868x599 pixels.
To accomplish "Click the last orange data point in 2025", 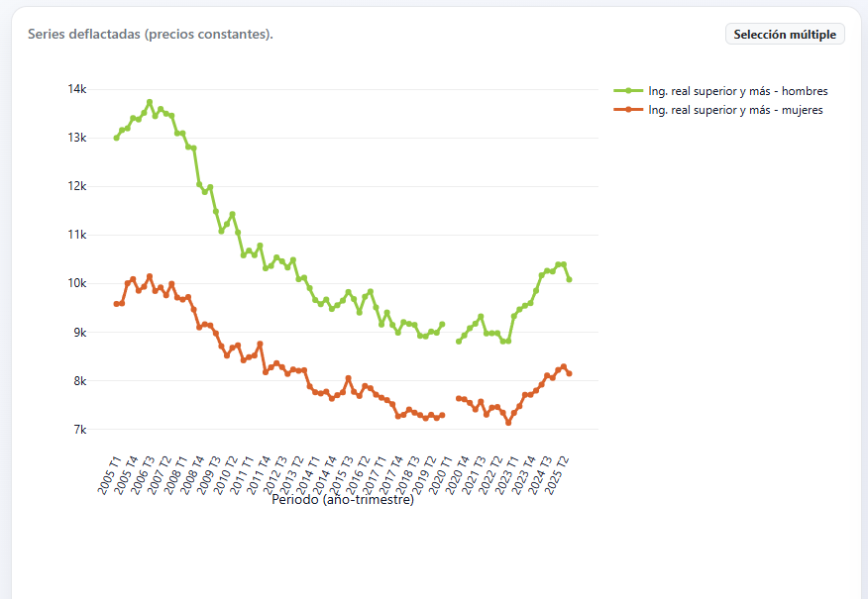I will click(x=569, y=374).
